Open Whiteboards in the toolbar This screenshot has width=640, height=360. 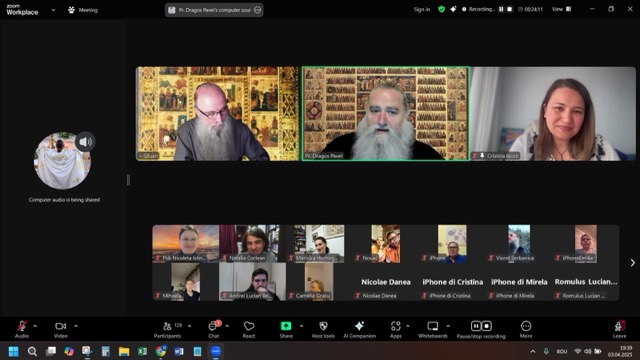433,329
